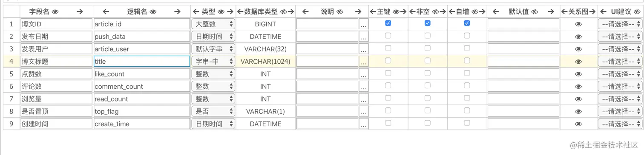Open the 字串-中 type dropdown for title
The image size is (644, 155).
213,62
